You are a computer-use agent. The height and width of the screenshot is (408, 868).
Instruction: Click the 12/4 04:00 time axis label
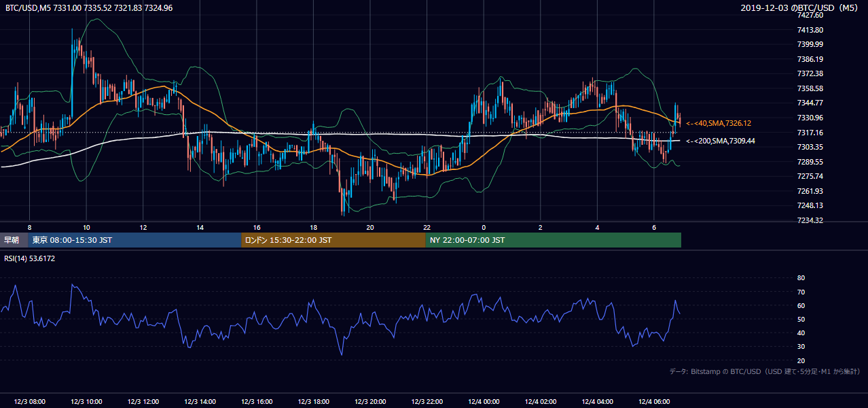click(596, 401)
